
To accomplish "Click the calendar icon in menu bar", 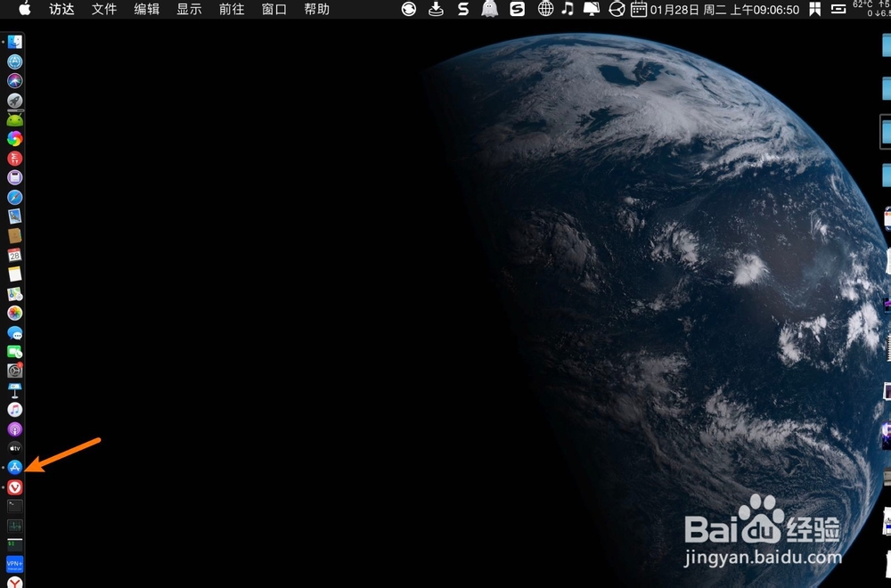I will 639,9.
